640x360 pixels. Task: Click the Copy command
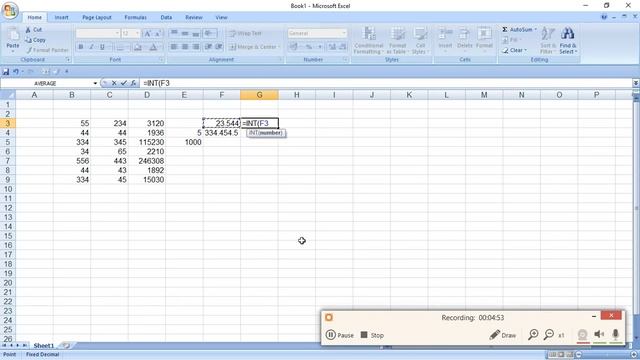click(x=36, y=40)
